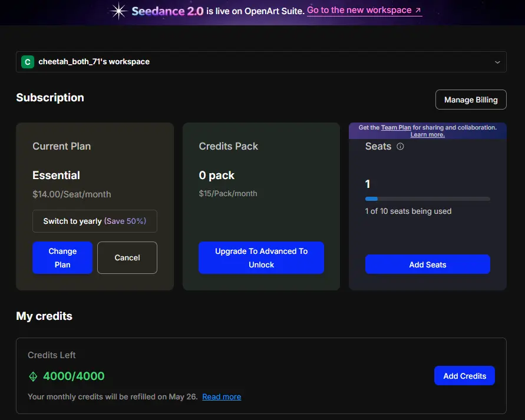Screen dimensions: 525x420
Task: Expand the workspace selector chevron
Action: pos(497,62)
